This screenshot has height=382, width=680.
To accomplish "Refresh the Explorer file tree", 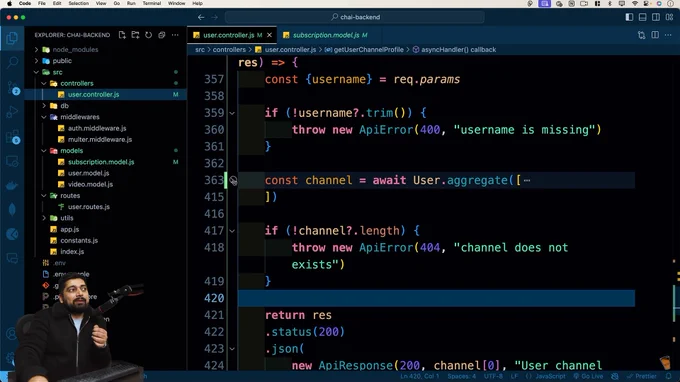I will click(148, 35).
